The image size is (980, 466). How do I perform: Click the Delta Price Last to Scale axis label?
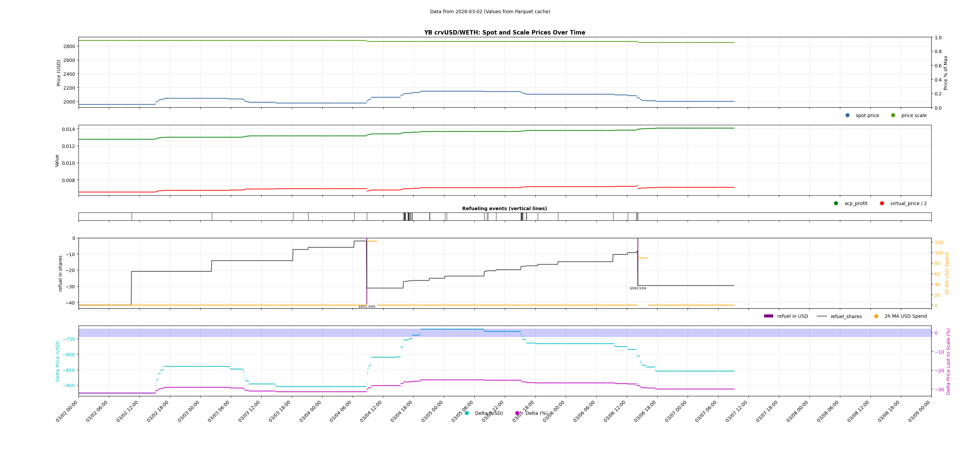[948, 361]
